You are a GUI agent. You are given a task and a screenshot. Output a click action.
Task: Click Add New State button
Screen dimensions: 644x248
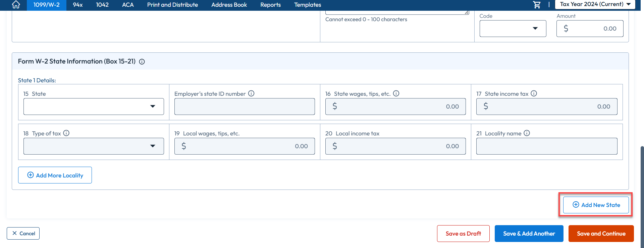tap(596, 205)
